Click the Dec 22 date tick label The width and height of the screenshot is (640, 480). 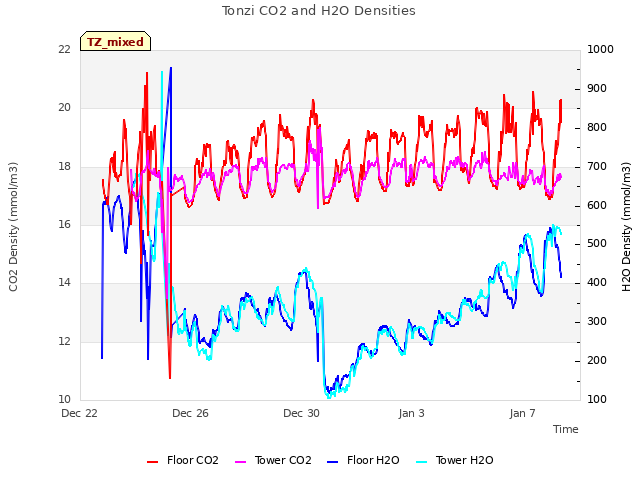[x=80, y=413]
